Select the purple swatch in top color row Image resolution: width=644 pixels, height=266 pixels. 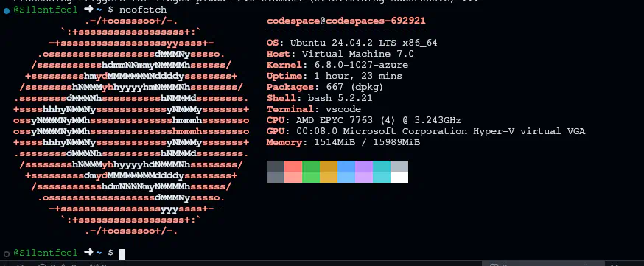click(x=364, y=167)
